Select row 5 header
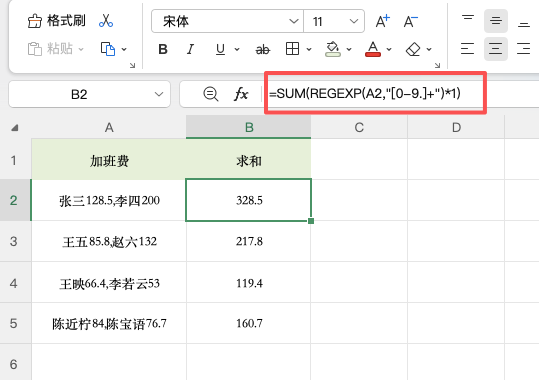 click(x=13, y=323)
